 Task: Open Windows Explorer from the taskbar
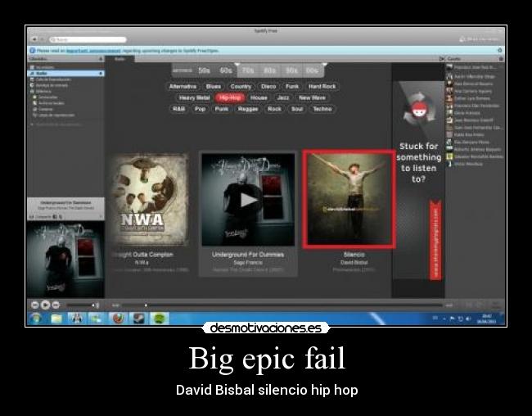[56, 319]
